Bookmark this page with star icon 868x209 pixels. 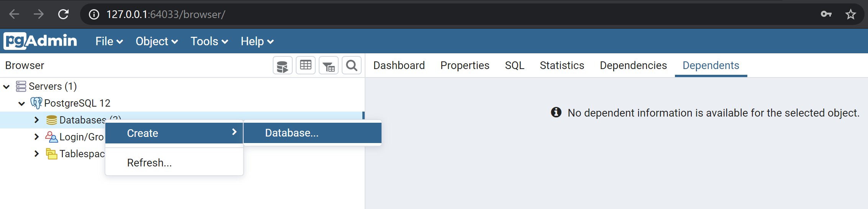850,15
